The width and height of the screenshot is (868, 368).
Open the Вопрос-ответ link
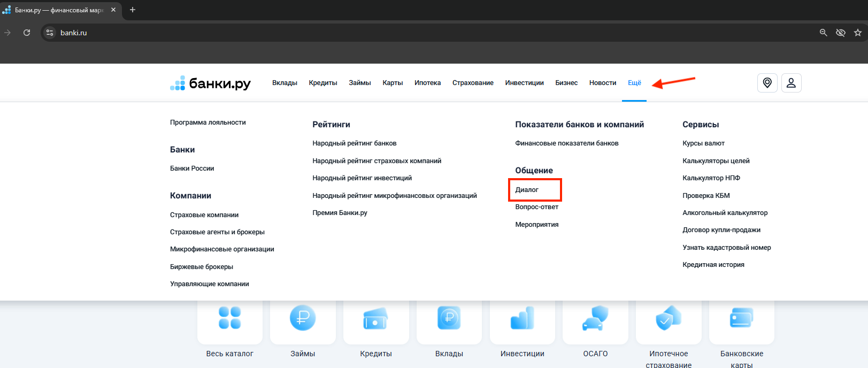pos(536,207)
